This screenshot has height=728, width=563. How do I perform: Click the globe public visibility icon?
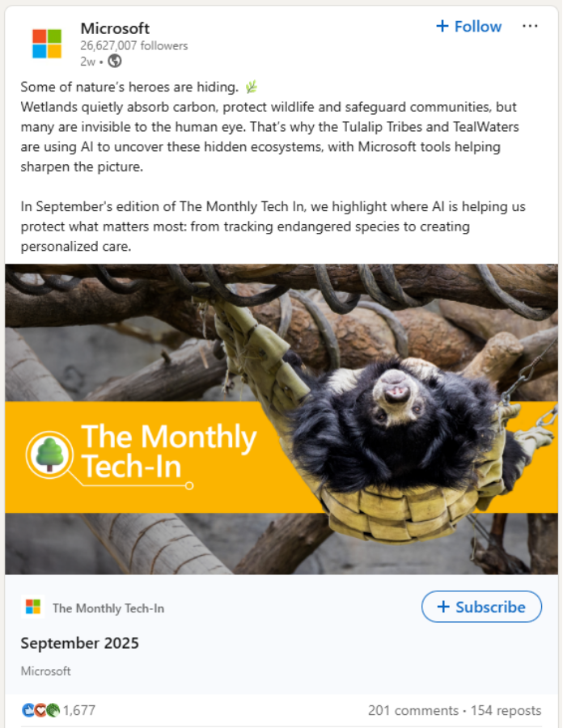coord(115,61)
